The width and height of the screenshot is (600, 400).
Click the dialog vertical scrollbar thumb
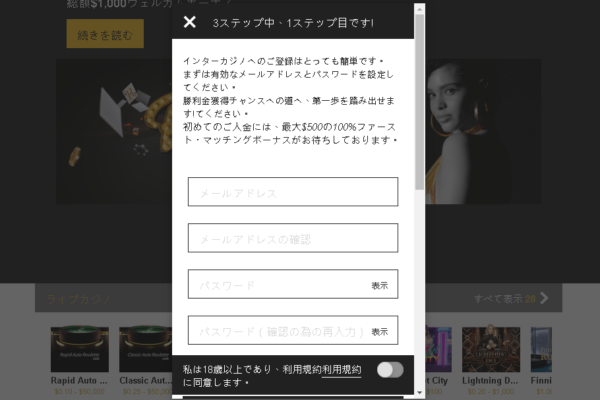click(419, 102)
